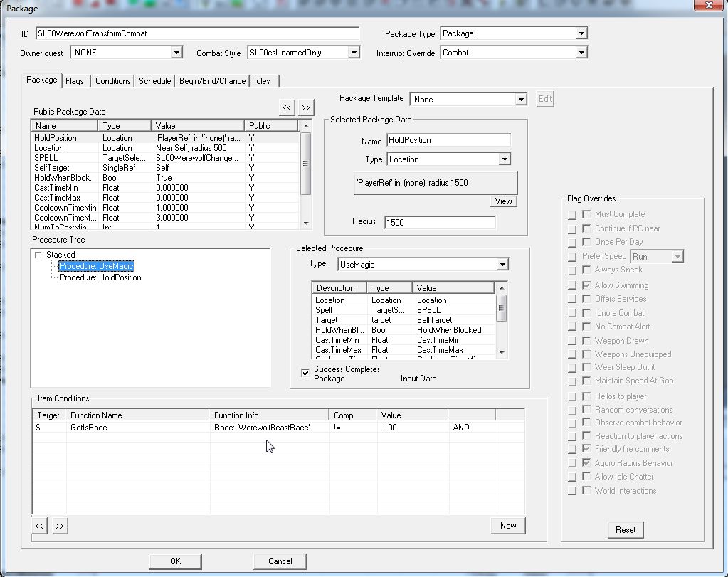Switch to the Conditions tab
The image size is (728, 577).
[x=112, y=81]
